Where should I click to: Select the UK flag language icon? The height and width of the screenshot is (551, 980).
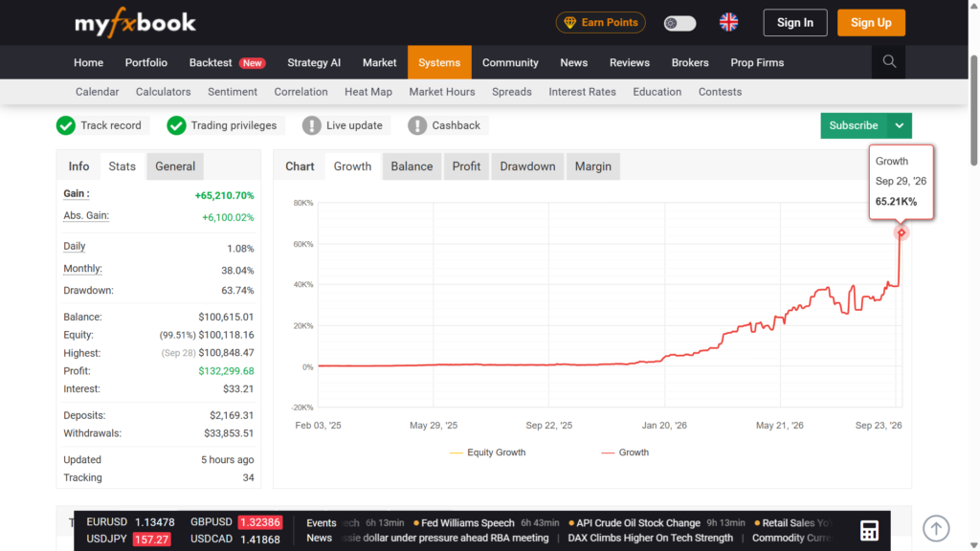coord(728,23)
